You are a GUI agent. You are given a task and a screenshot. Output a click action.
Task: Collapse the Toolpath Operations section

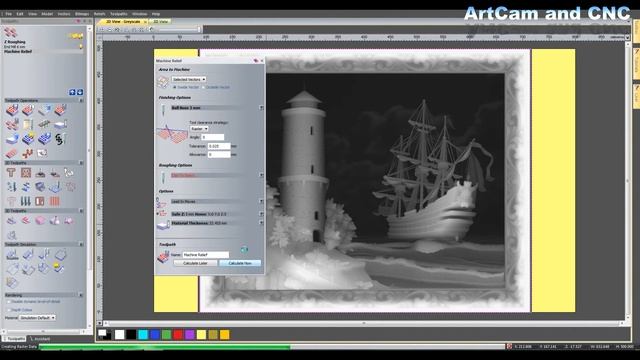[81, 100]
